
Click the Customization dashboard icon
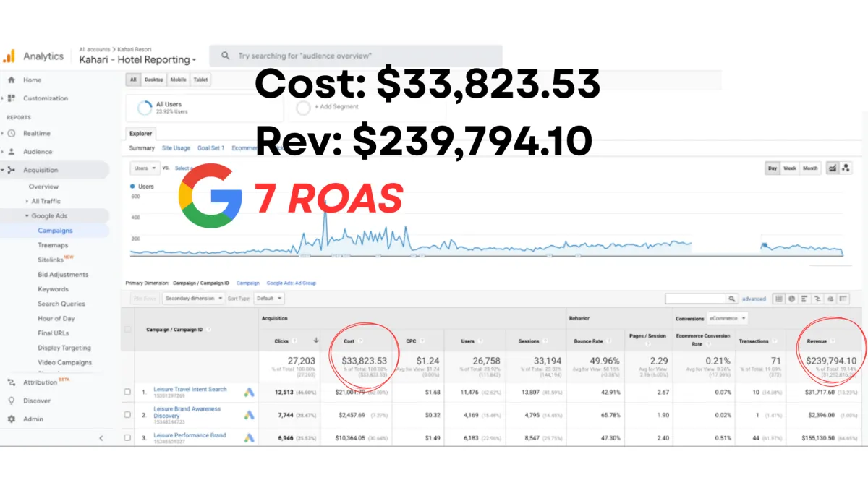(x=12, y=98)
